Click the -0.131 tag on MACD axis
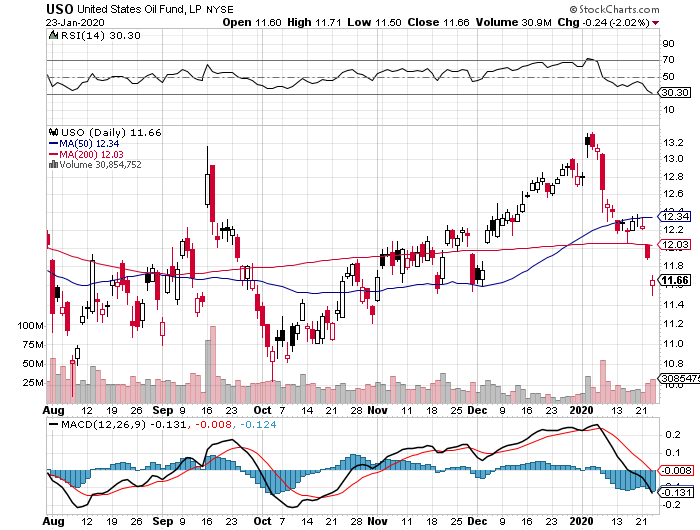 (676, 492)
